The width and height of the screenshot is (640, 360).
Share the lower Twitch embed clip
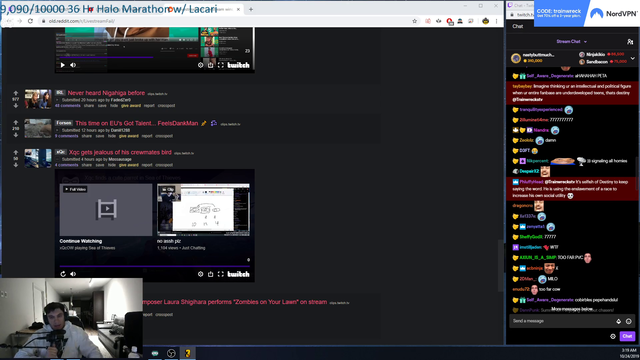point(211,274)
